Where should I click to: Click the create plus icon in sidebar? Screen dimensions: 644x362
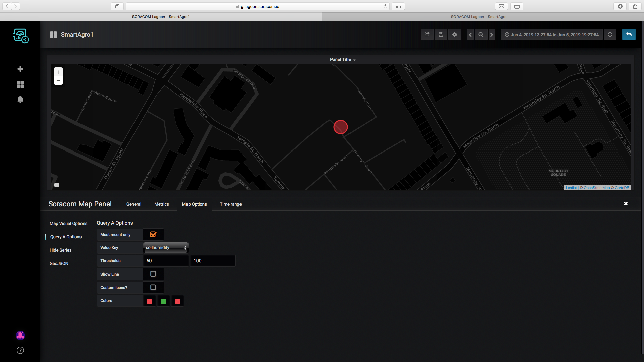[x=20, y=69]
